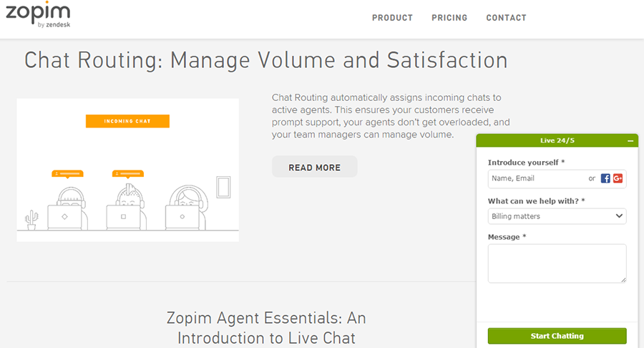Click the Start Chatting button

557,336
